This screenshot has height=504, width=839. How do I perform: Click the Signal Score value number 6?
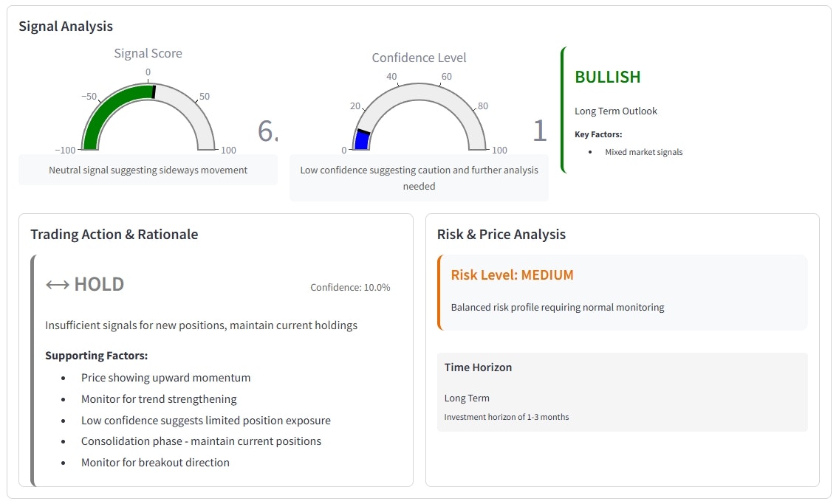pyautogui.click(x=267, y=131)
